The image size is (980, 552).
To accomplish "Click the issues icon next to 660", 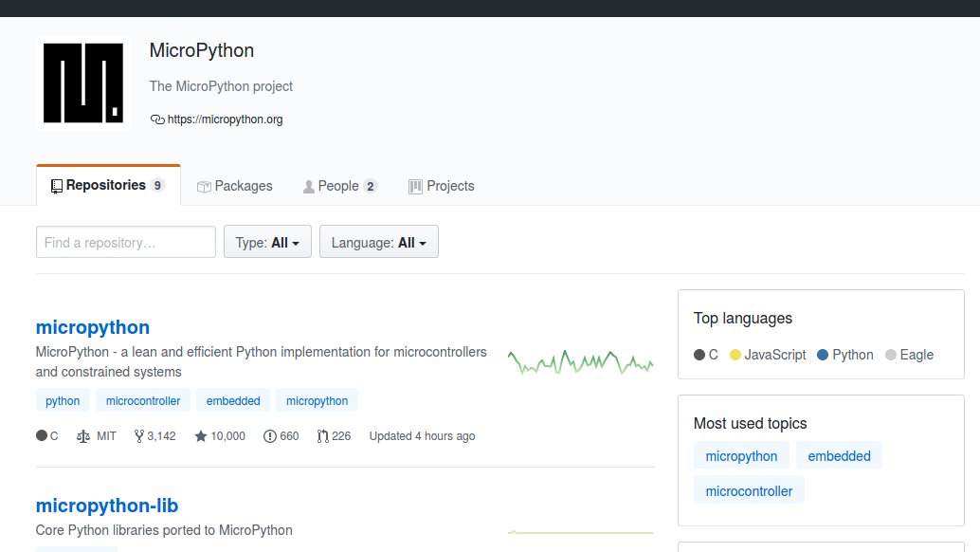I will pos(270,436).
